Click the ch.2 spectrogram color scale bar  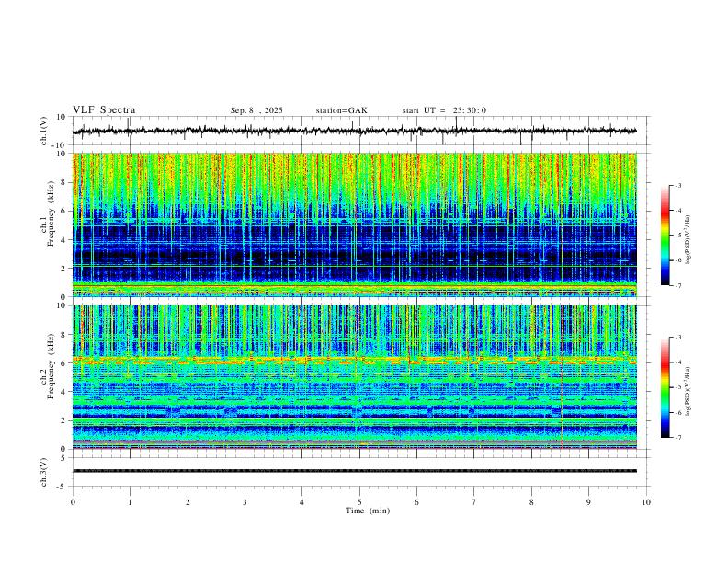pyautogui.click(x=665, y=387)
